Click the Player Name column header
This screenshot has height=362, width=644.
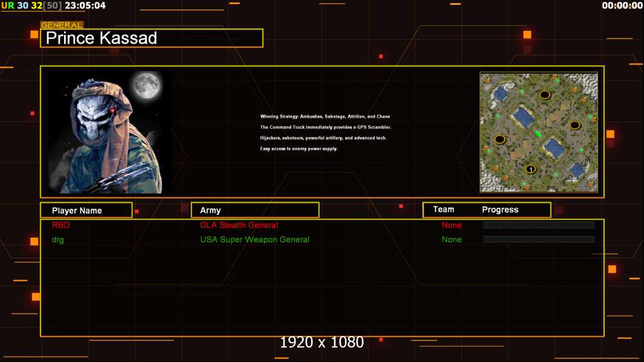click(x=86, y=210)
